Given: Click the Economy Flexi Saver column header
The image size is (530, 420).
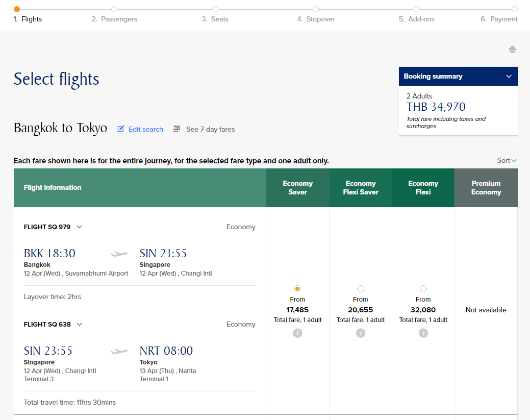Looking at the screenshot, I should (x=361, y=188).
